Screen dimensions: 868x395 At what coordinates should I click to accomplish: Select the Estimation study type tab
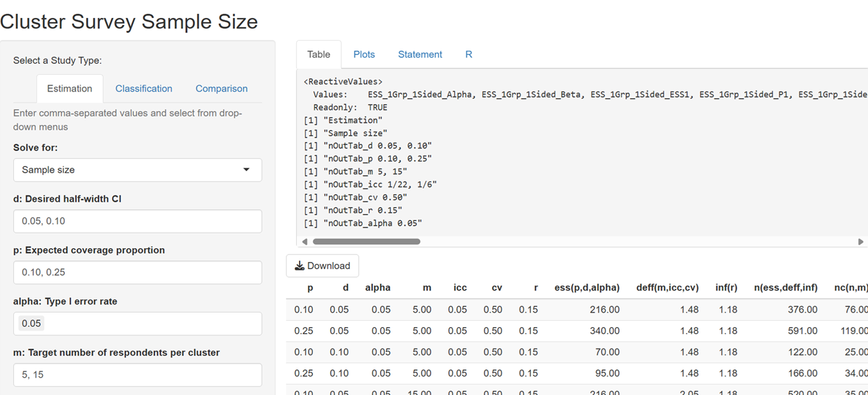(x=69, y=89)
